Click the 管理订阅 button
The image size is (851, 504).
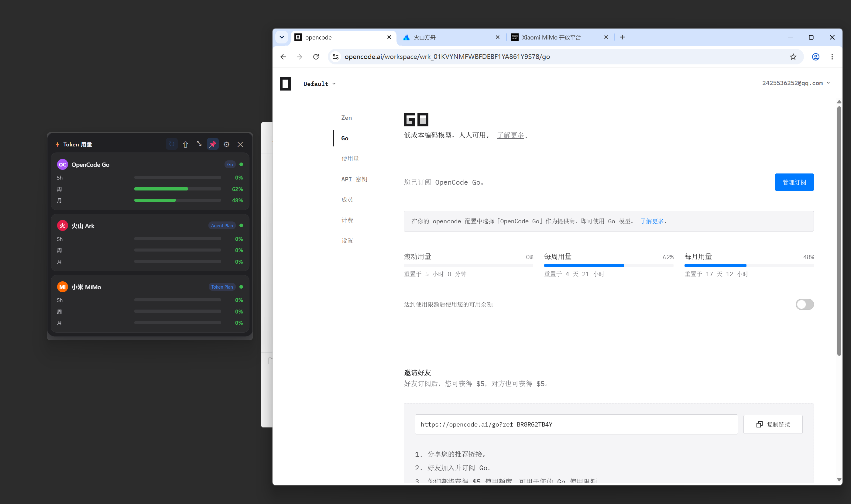[x=794, y=182]
